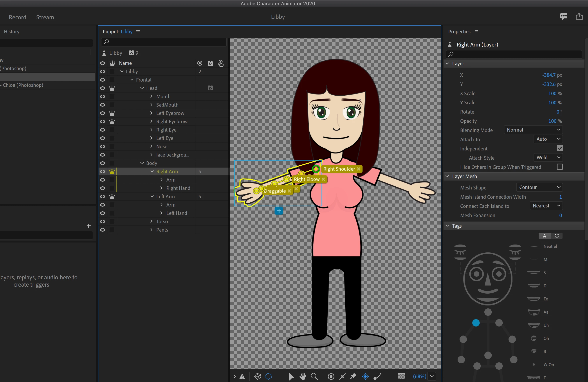Click the show mesh icon

pos(257,376)
